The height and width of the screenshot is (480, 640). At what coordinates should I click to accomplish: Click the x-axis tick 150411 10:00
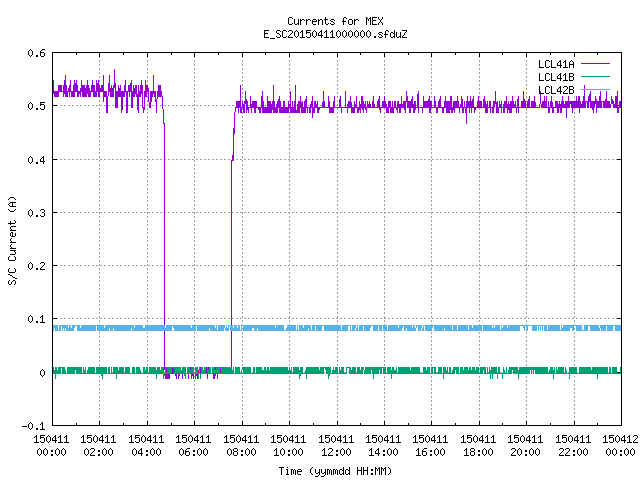click(288, 445)
